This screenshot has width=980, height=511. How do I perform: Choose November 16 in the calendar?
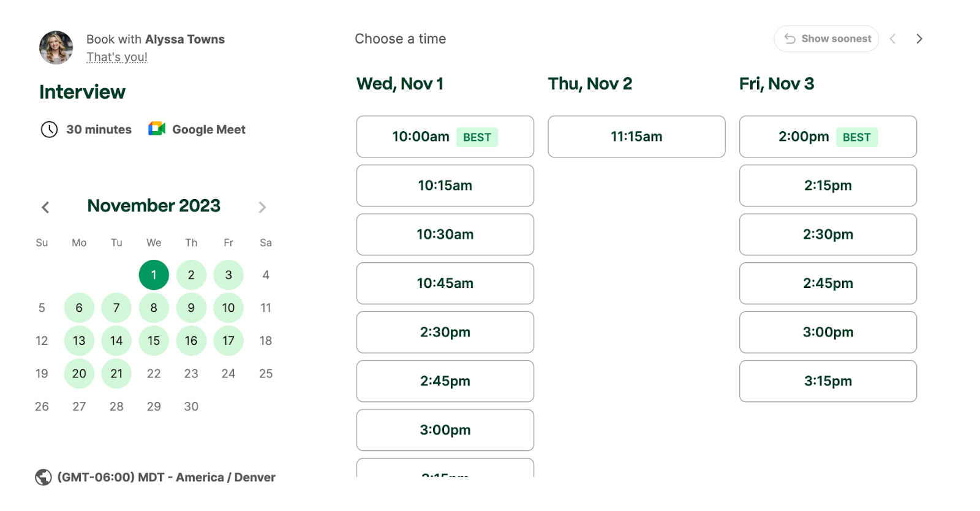[x=191, y=341]
